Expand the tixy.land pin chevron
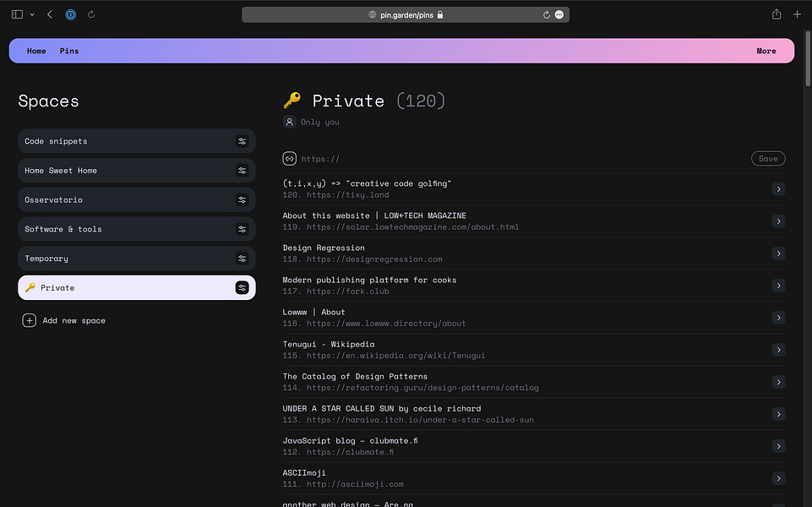 coord(778,189)
